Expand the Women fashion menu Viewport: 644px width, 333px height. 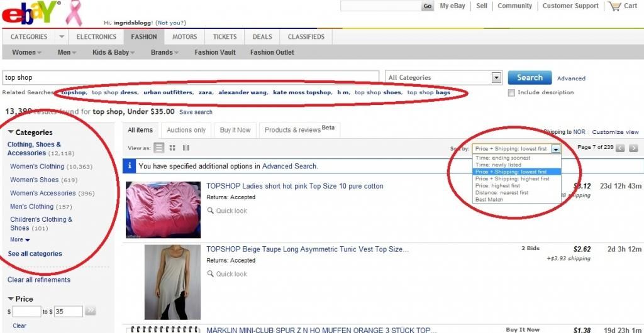click(26, 53)
